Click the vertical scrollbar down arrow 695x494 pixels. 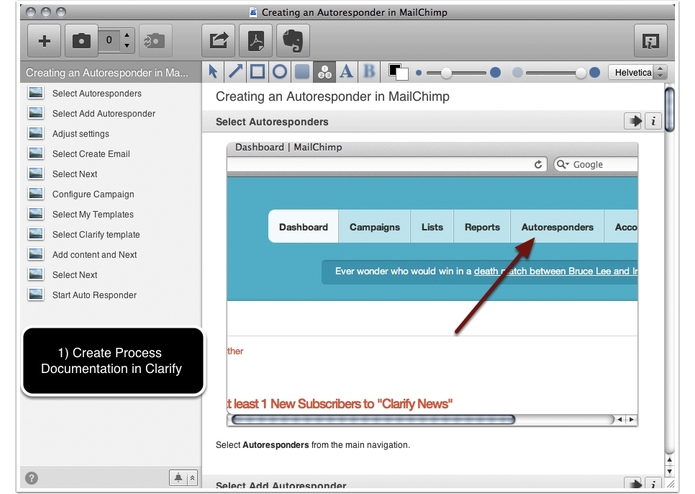(669, 471)
